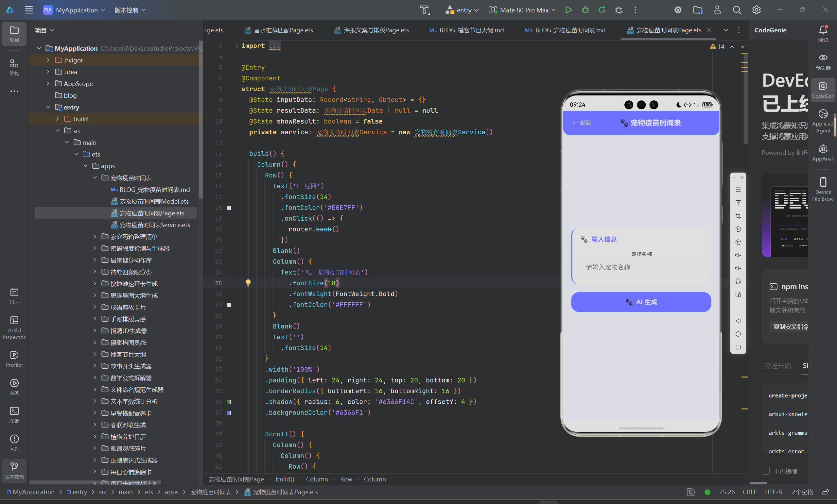Open the Notifications panel bell

(823, 34)
